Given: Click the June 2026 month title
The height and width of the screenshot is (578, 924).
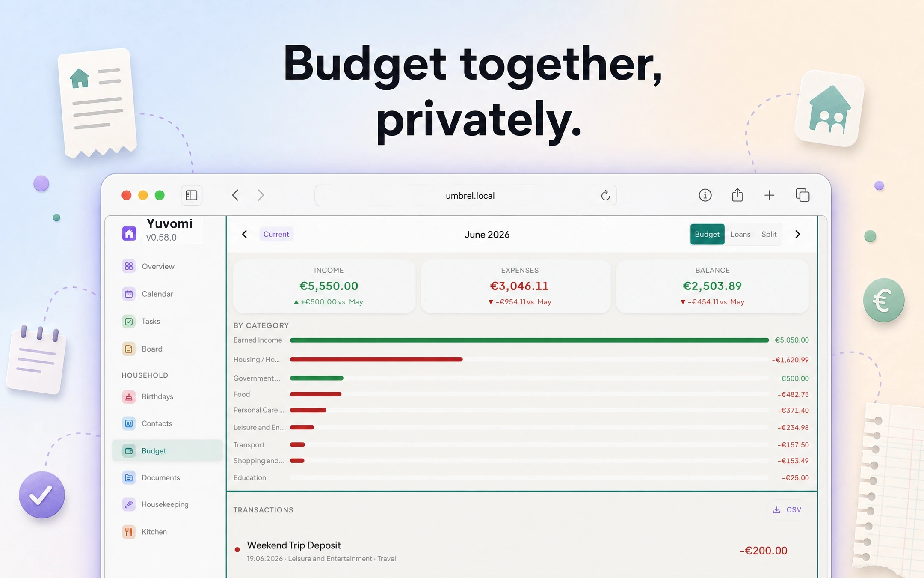Looking at the screenshot, I should 487,235.
